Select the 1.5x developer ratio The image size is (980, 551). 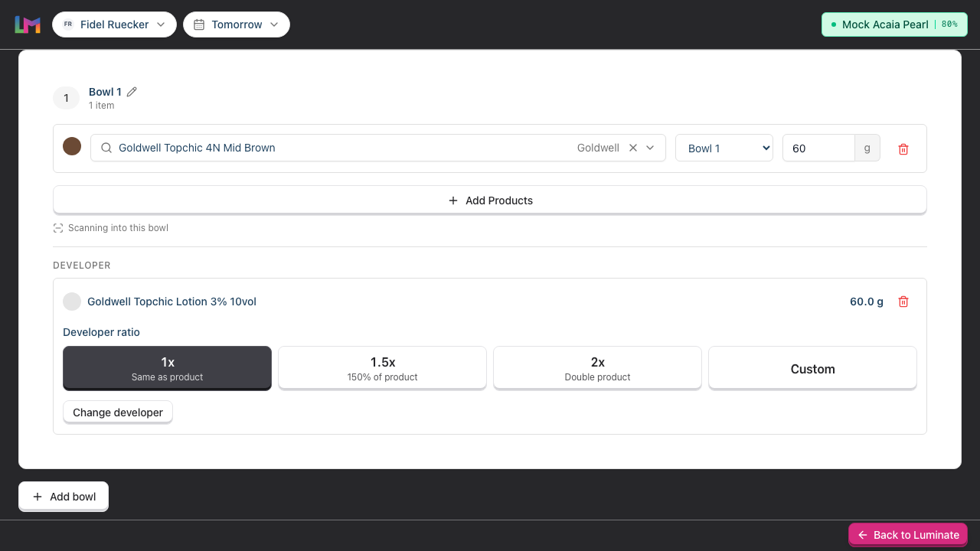pyautogui.click(x=382, y=368)
